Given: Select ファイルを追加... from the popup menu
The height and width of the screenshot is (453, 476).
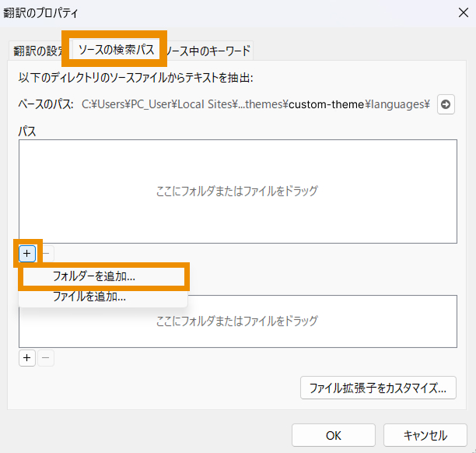Looking at the screenshot, I should tap(89, 297).
